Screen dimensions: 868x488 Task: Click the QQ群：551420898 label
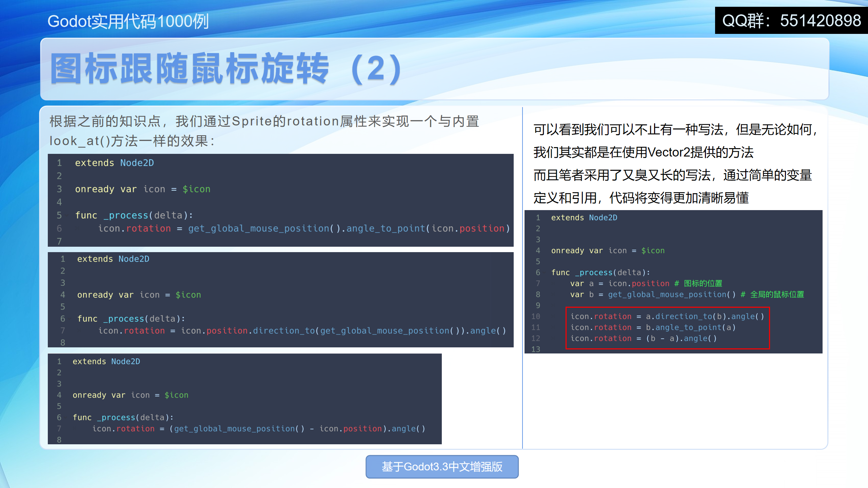[x=791, y=20]
